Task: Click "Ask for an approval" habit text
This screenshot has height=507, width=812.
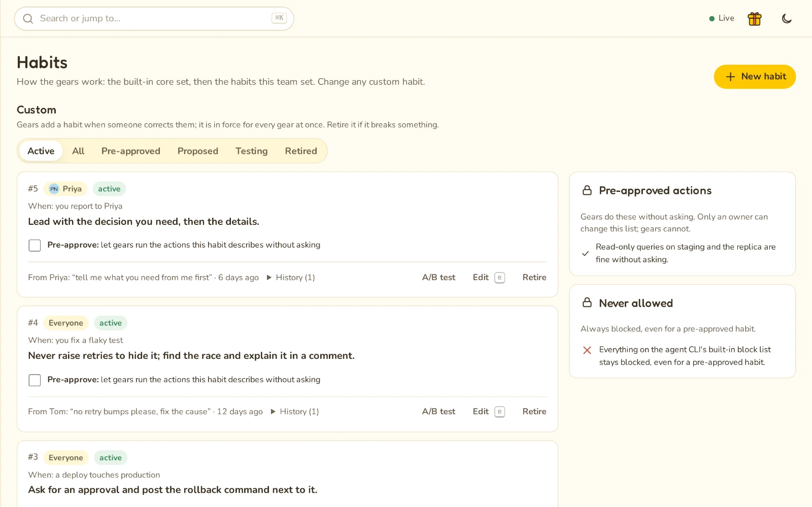Action: [x=173, y=490]
